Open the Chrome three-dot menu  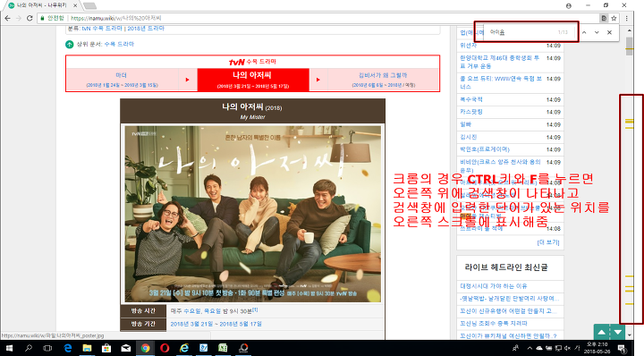(627, 18)
